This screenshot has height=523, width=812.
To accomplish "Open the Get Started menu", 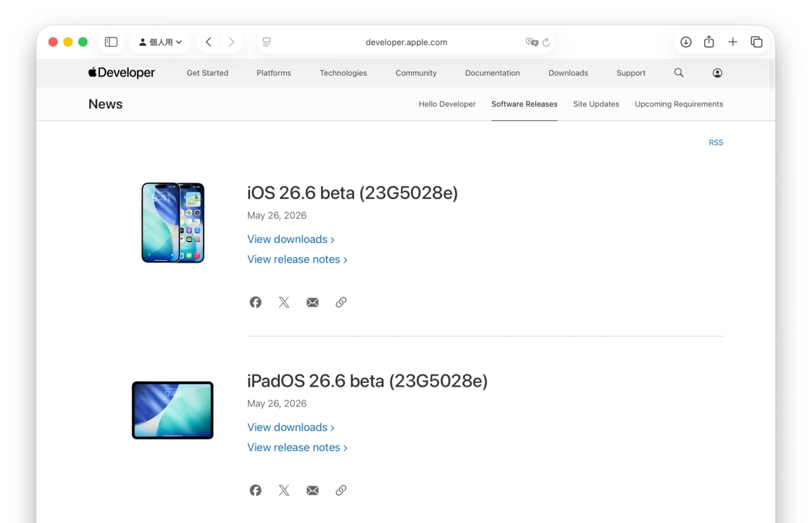I will 207,73.
